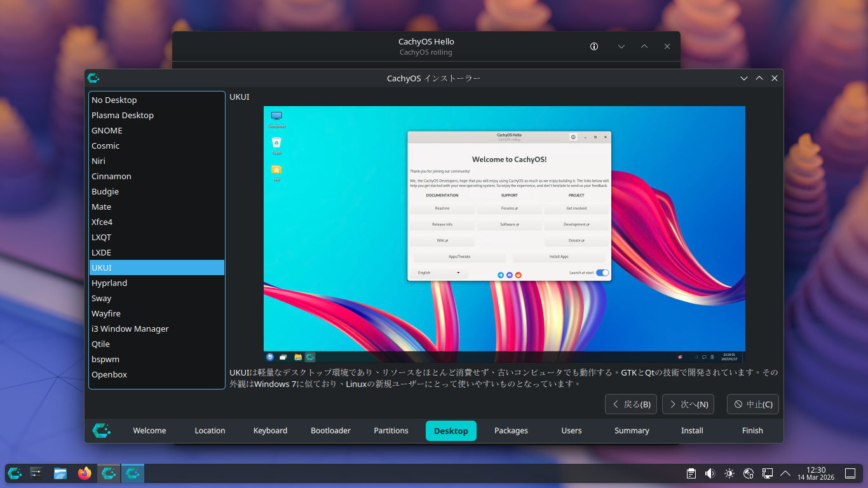The width and height of the screenshot is (868, 488).
Task: Select Cinnamon in the desktop list
Action: pyautogui.click(x=157, y=176)
